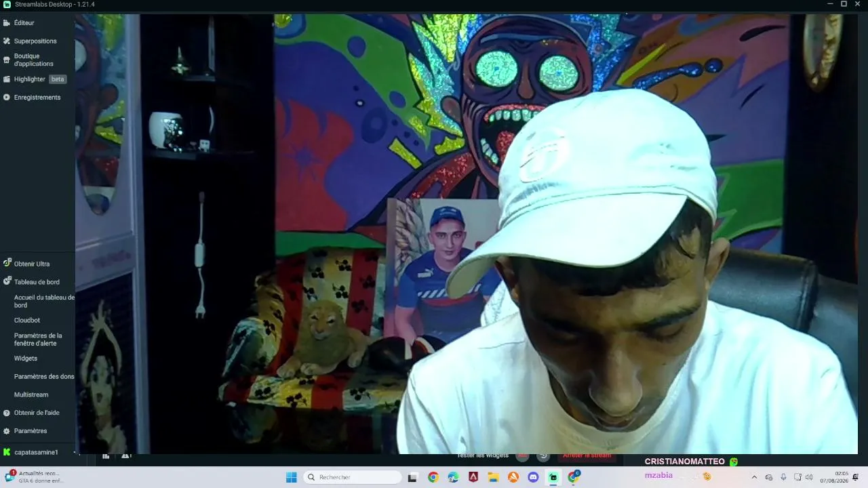Click the Boutique d'applications store icon
Viewport: 868px width, 488px height.
[7, 60]
